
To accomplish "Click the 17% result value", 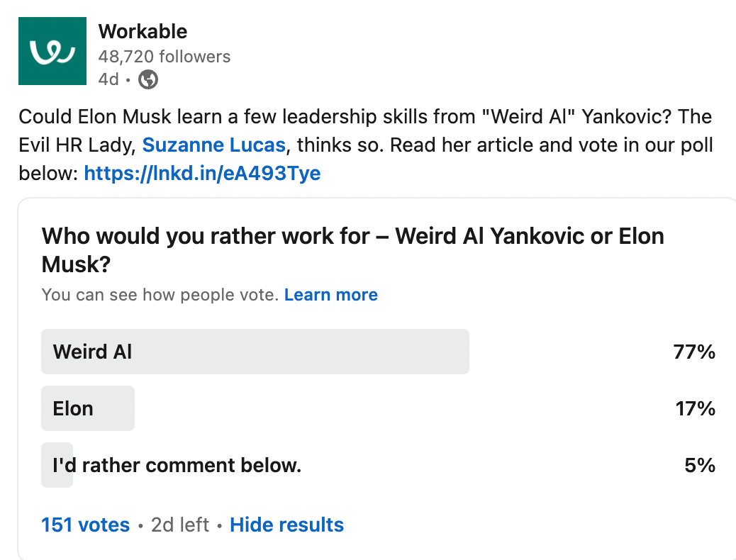I will 695,408.
